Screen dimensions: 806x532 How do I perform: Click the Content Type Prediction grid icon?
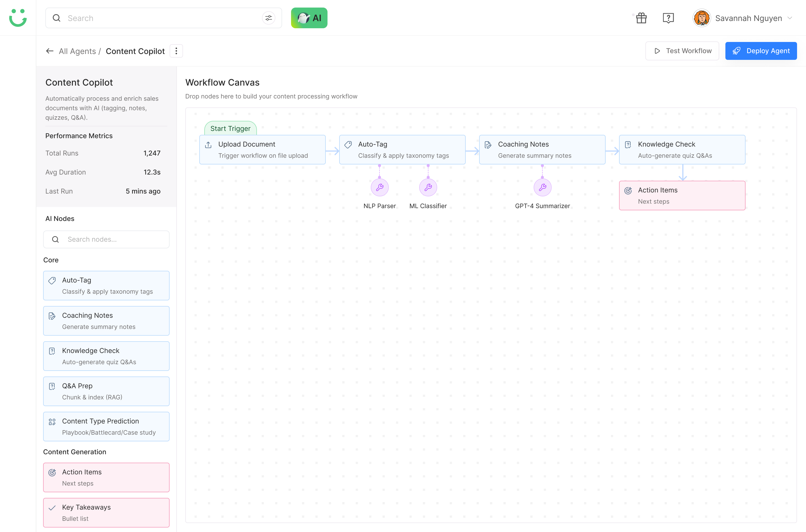click(52, 422)
